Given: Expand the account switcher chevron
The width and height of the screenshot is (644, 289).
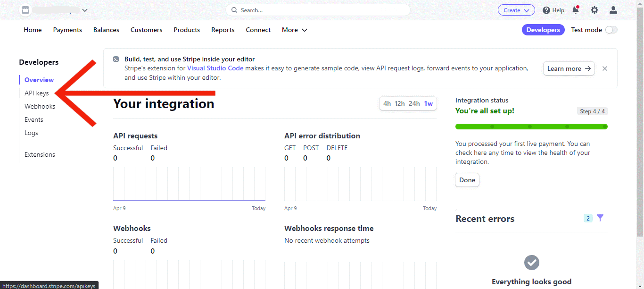Looking at the screenshot, I should click(85, 10).
